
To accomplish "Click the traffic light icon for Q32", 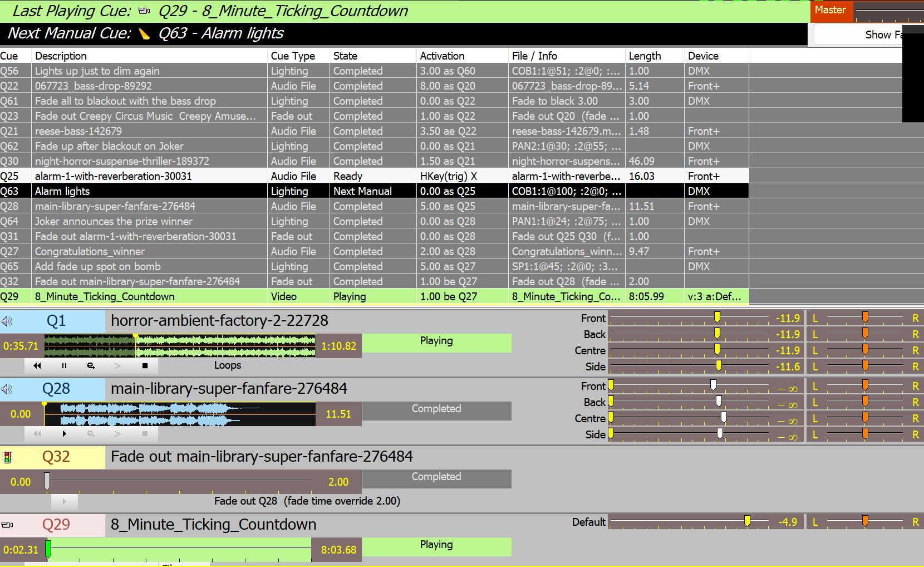I will click(x=7, y=457).
